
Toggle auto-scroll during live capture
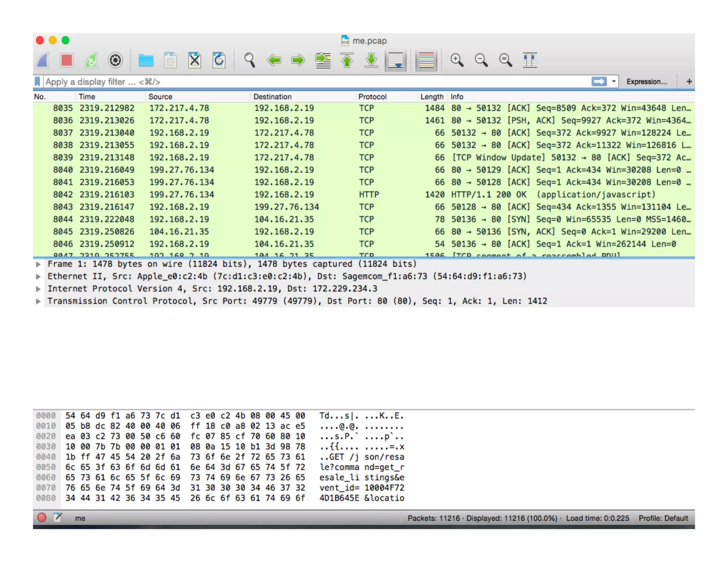(395, 60)
